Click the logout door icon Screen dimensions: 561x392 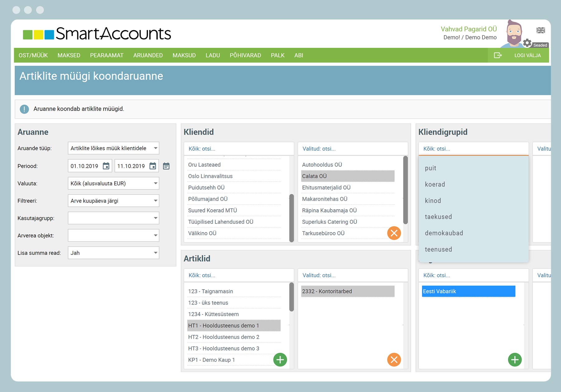[x=498, y=55]
